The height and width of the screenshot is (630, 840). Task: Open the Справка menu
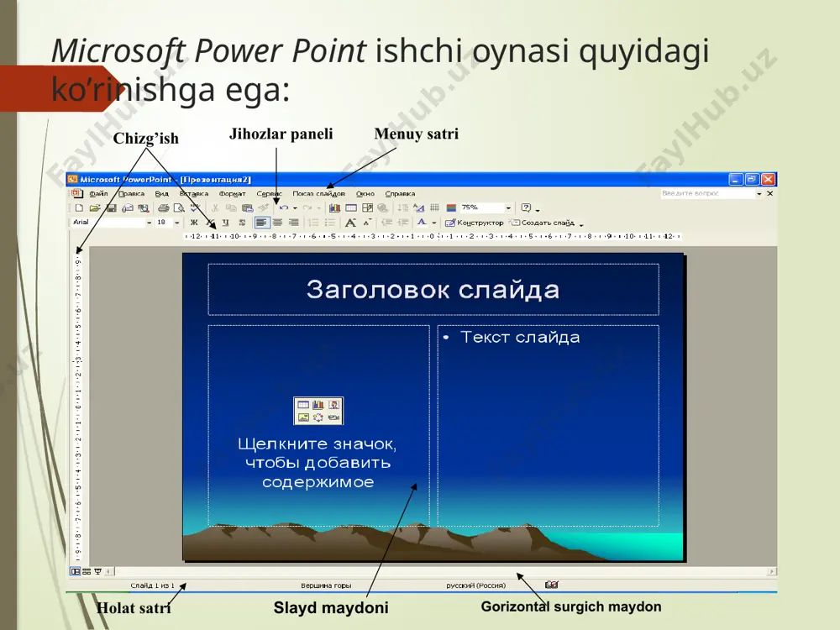(x=400, y=193)
